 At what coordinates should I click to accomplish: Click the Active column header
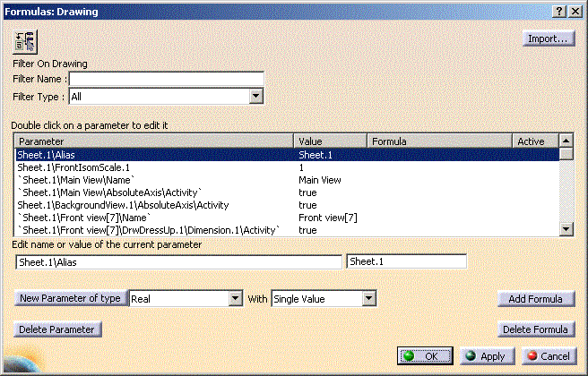(534, 141)
